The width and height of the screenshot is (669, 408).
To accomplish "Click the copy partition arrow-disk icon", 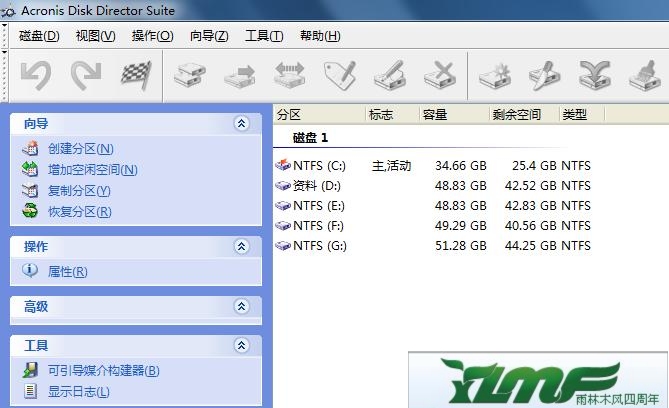I will click(x=240, y=76).
